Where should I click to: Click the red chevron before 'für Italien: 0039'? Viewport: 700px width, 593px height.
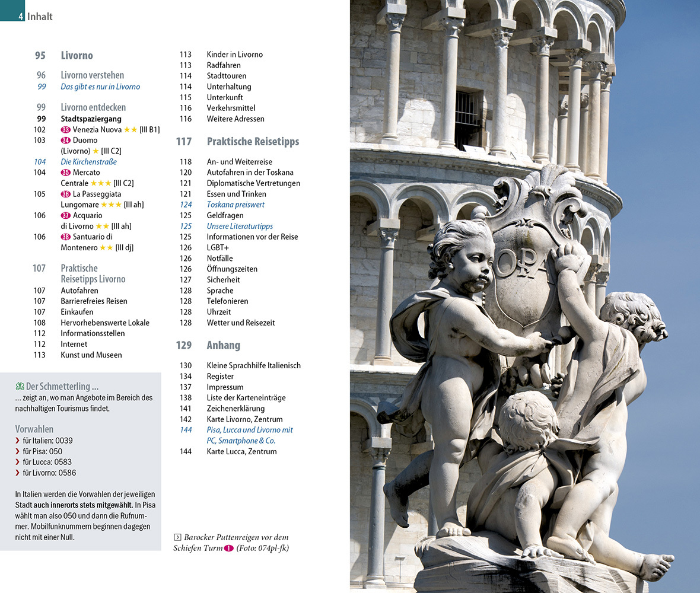[x=18, y=441]
